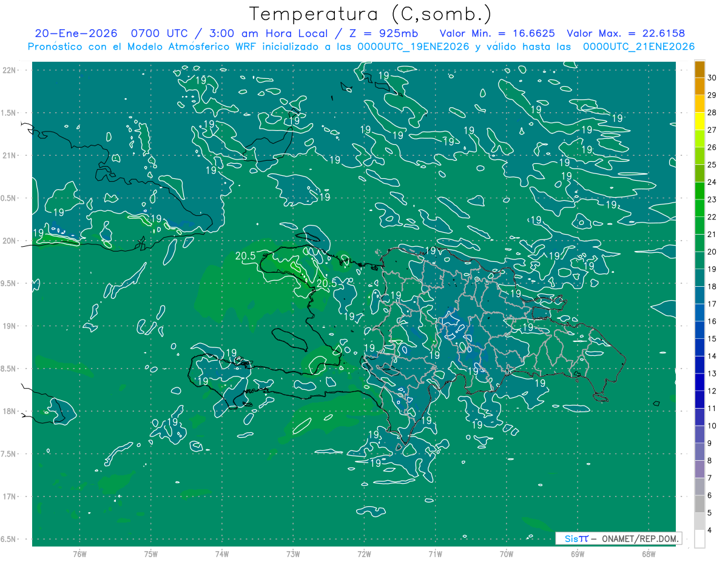Image resolution: width=728 pixels, height=562 pixels.
Task: Click the '22N' latitude axis label
Action: point(10,70)
